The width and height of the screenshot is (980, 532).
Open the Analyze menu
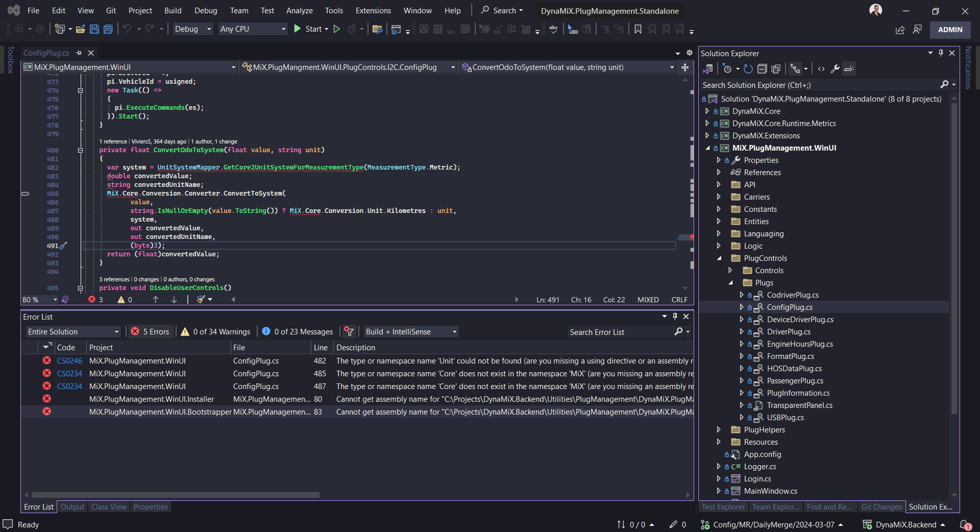tap(299, 11)
